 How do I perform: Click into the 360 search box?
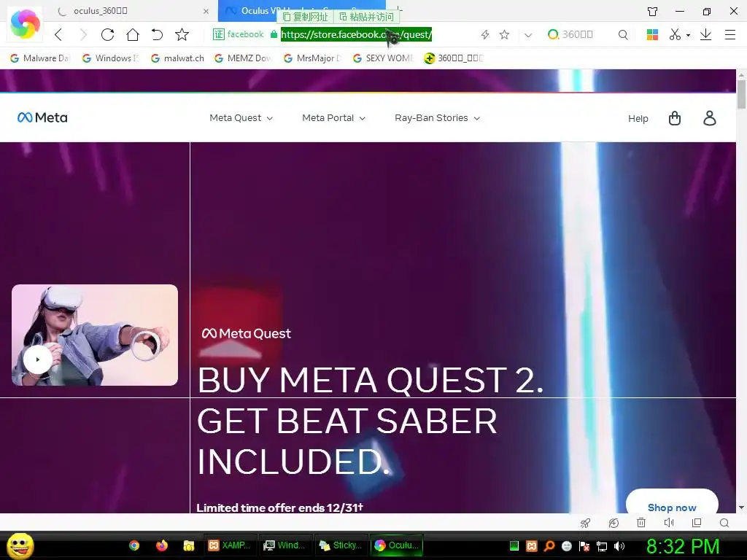pos(578,34)
